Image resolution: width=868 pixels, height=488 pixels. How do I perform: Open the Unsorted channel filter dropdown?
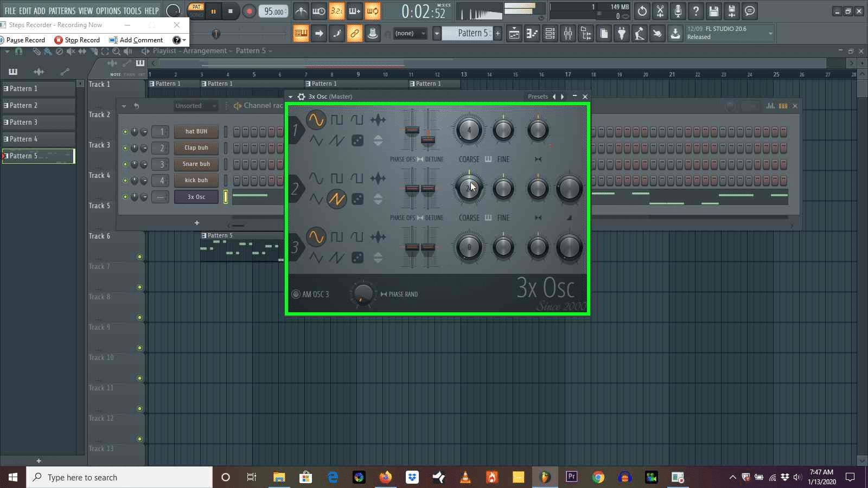point(196,106)
